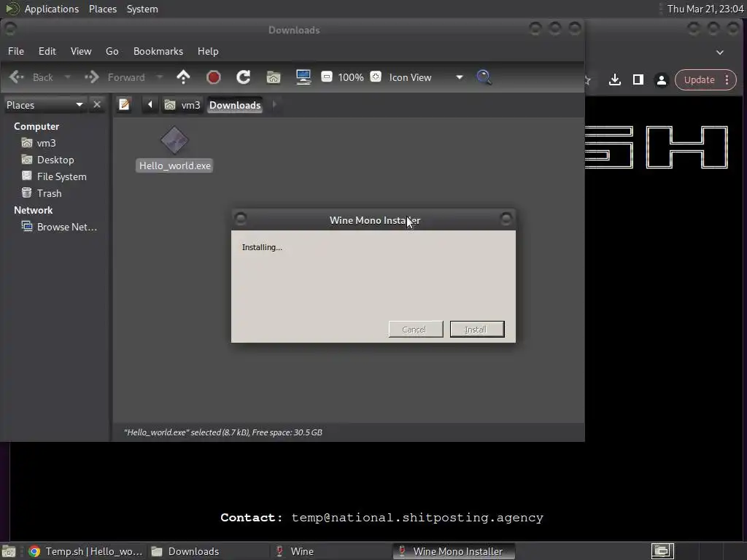Zoom out using the minus icon
Viewport: 747px width, 560px height.
327,77
